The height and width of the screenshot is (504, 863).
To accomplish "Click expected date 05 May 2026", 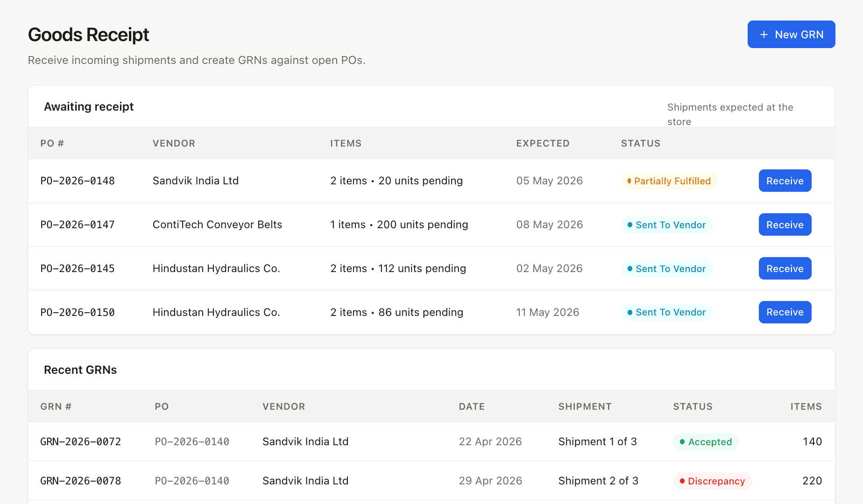I will point(549,181).
